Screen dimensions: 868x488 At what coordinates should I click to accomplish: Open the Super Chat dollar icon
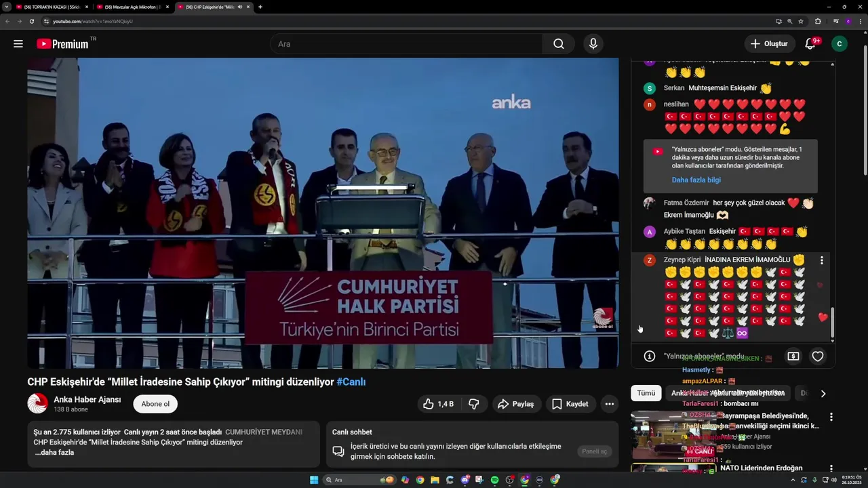click(793, 356)
